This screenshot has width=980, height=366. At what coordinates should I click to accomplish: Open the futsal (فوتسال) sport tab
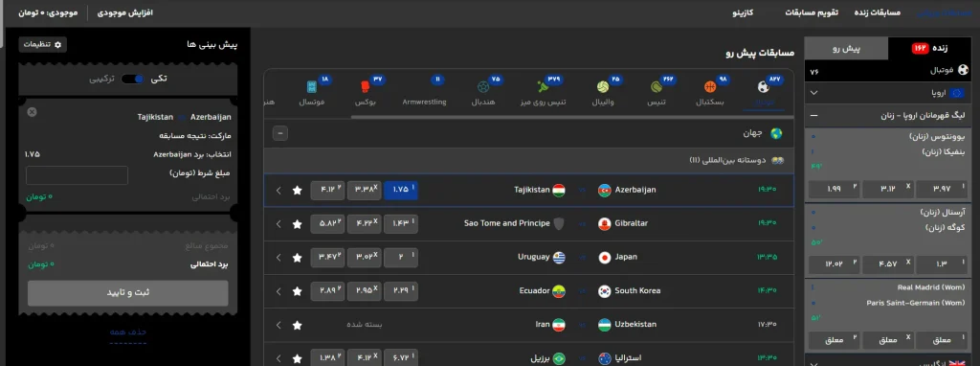click(x=312, y=92)
